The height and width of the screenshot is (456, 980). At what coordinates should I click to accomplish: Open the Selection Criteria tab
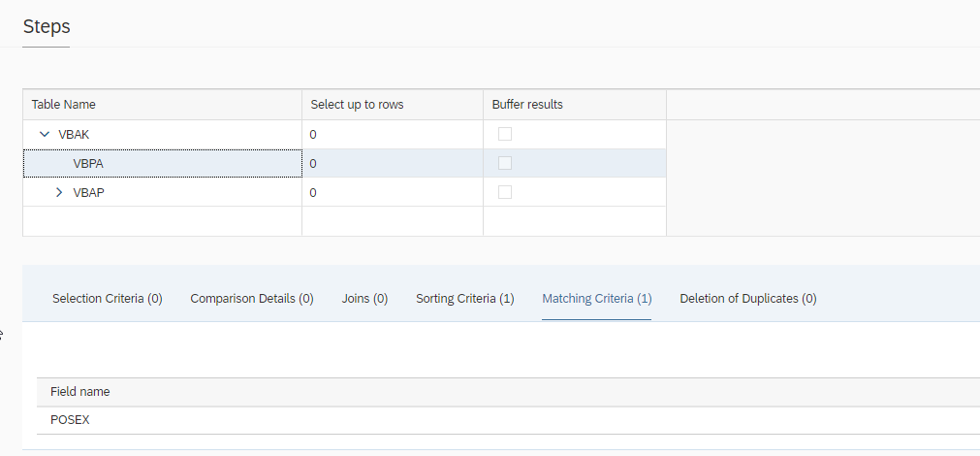107,299
